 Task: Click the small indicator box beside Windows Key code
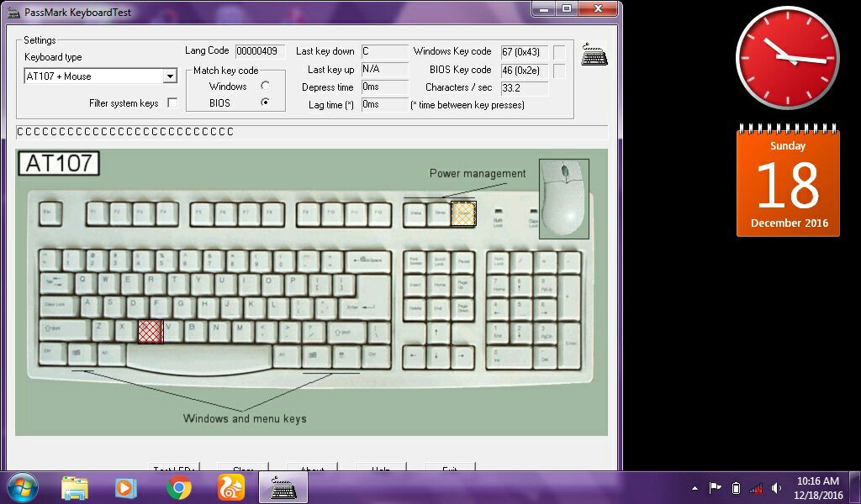tap(559, 53)
